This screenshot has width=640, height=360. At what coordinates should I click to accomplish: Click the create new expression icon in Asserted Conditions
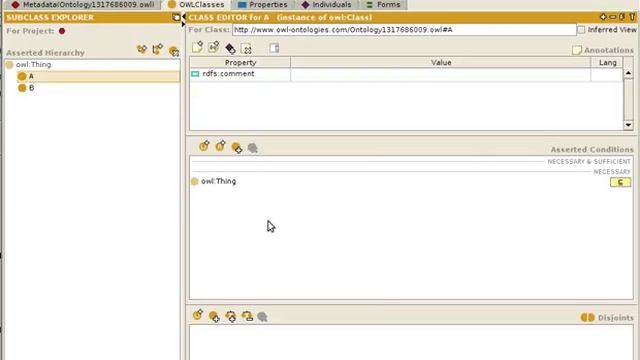click(x=204, y=146)
